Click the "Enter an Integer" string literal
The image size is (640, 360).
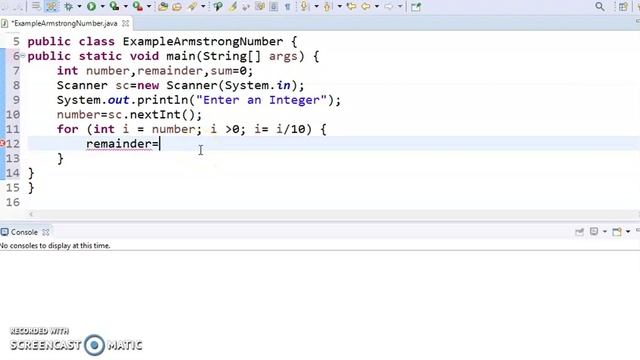262,100
